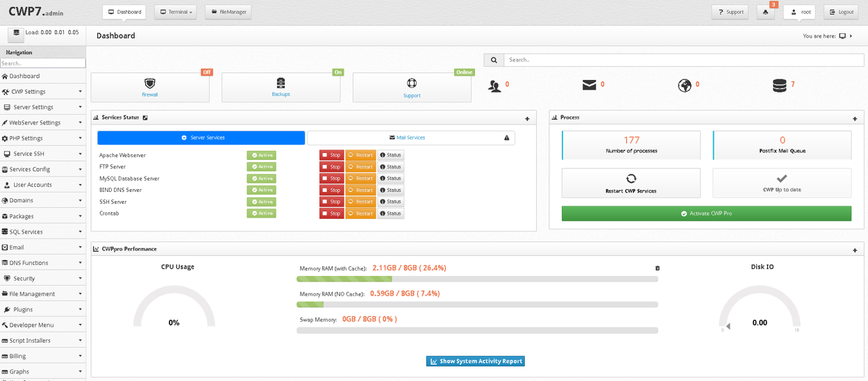Image resolution: width=868 pixels, height=381 pixels.
Task: Click the domains globe count icon
Action: point(685,86)
